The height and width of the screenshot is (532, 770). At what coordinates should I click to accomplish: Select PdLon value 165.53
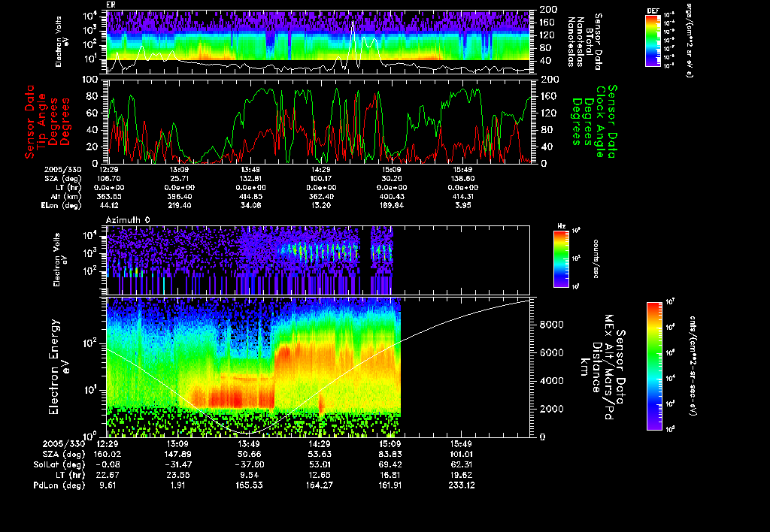(249, 485)
